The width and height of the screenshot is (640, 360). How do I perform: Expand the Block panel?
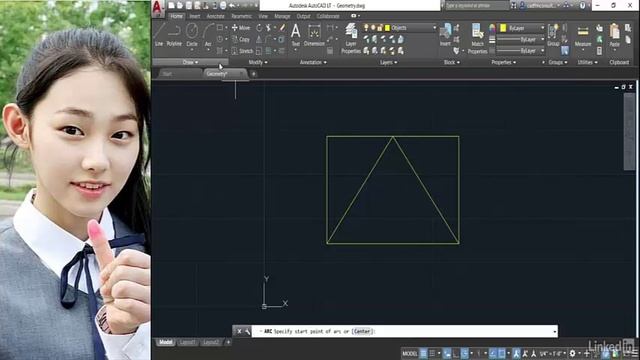(451, 62)
